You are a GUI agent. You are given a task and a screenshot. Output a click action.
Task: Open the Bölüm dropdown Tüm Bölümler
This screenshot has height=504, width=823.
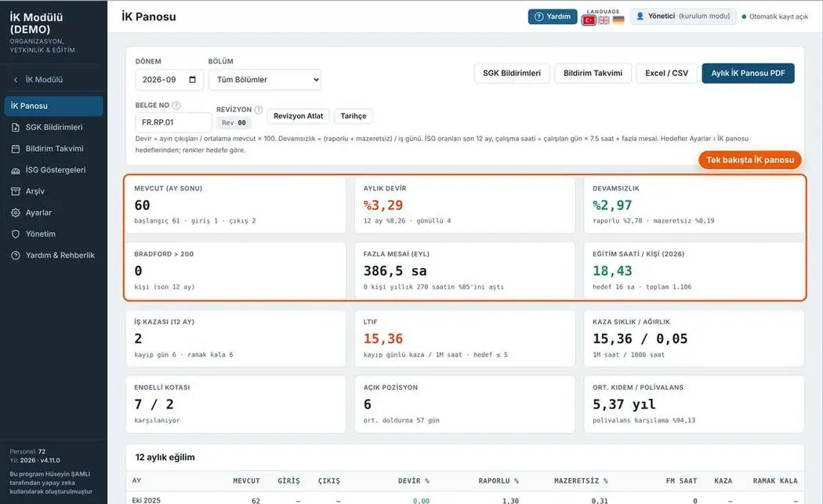click(x=265, y=80)
